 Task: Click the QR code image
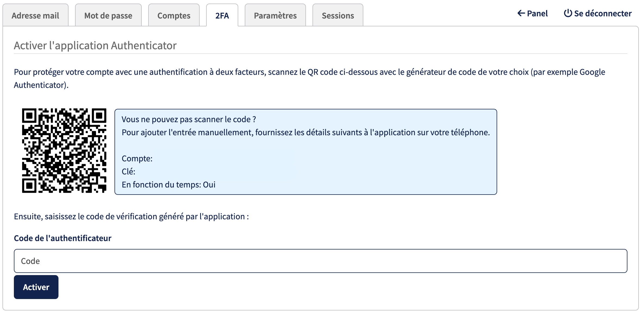[64, 151]
